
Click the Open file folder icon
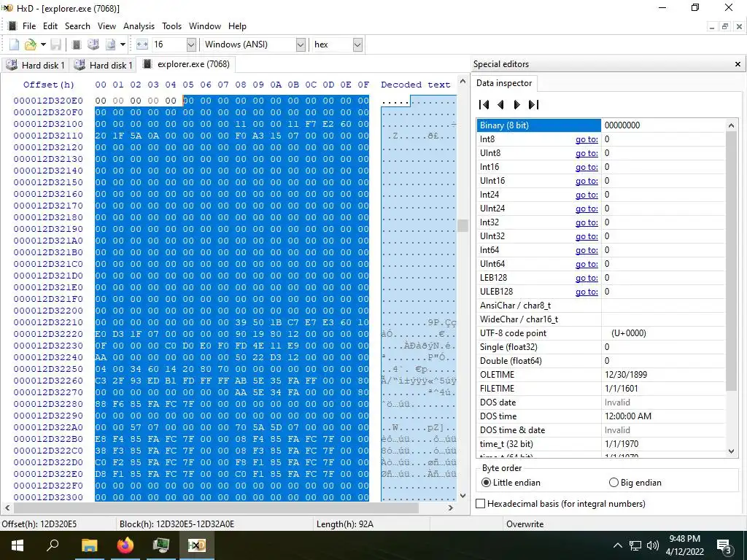(31, 44)
